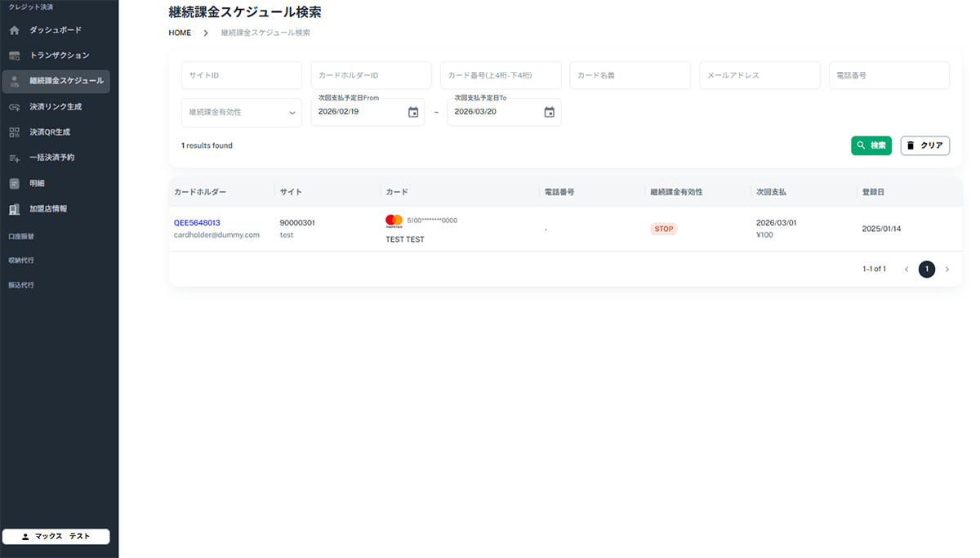The width and height of the screenshot is (980, 558).
Task: Open 収納代行 section in sidebar
Action: pos(21,261)
